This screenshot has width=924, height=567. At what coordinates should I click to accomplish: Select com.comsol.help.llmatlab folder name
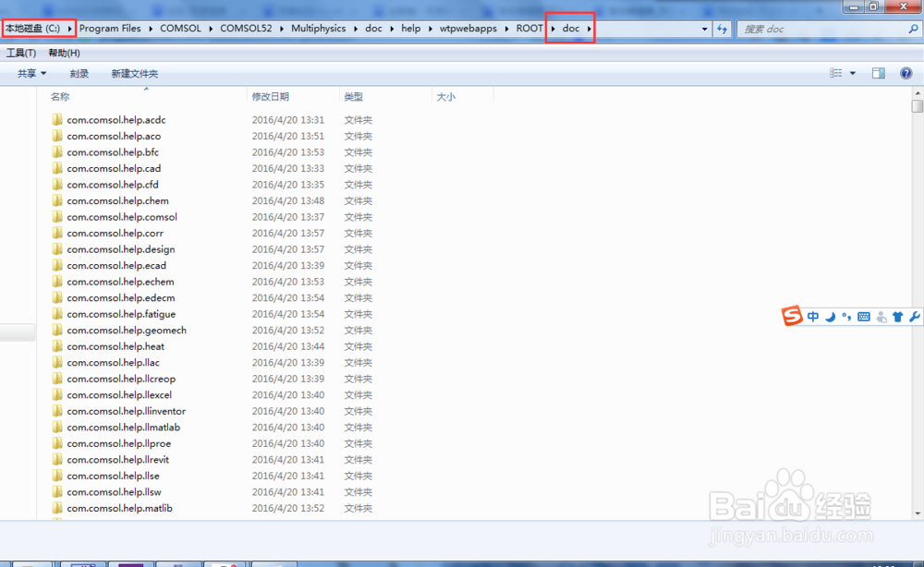(x=124, y=428)
